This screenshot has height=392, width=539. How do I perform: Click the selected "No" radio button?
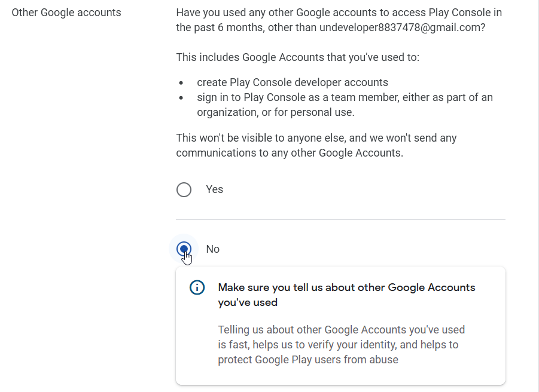184,249
